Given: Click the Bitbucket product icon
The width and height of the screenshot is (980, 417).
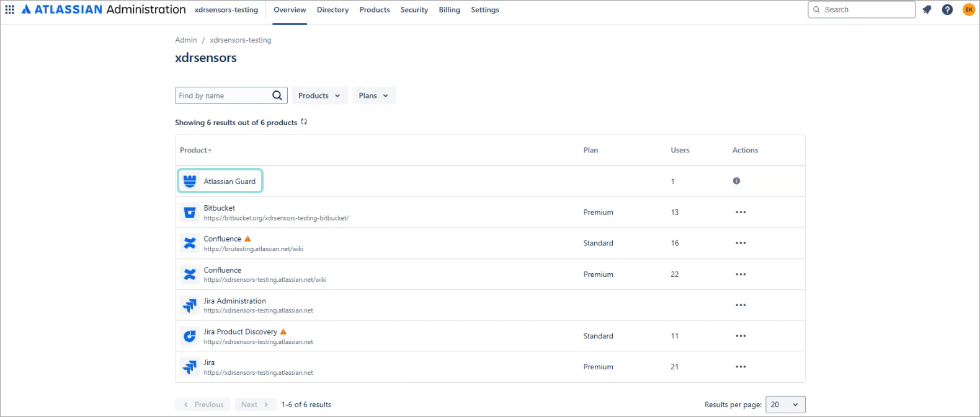Looking at the screenshot, I should tap(190, 213).
